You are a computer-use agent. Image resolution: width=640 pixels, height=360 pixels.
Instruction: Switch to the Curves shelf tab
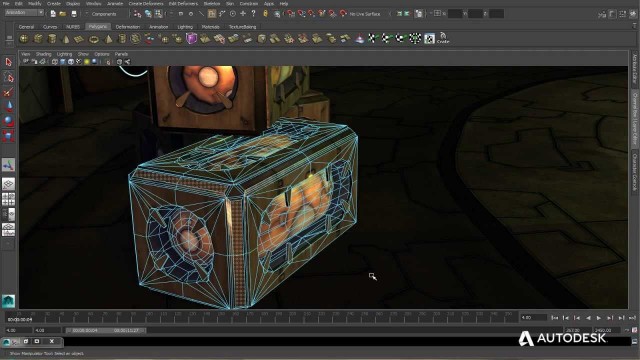pyautogui.click(x=50, y=27)
